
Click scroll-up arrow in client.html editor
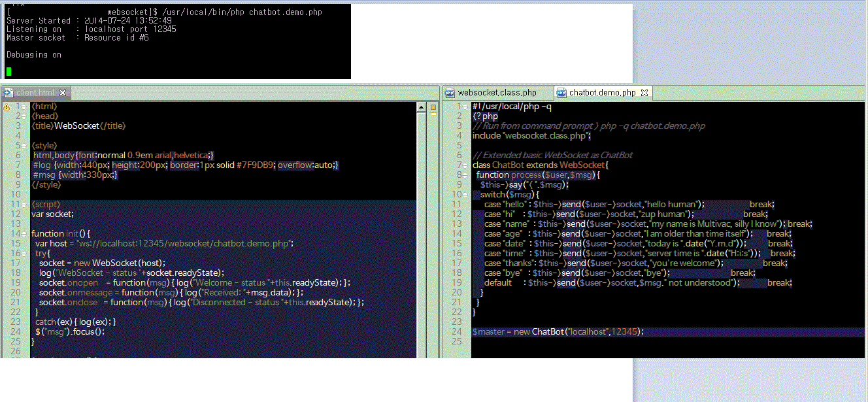420,107
